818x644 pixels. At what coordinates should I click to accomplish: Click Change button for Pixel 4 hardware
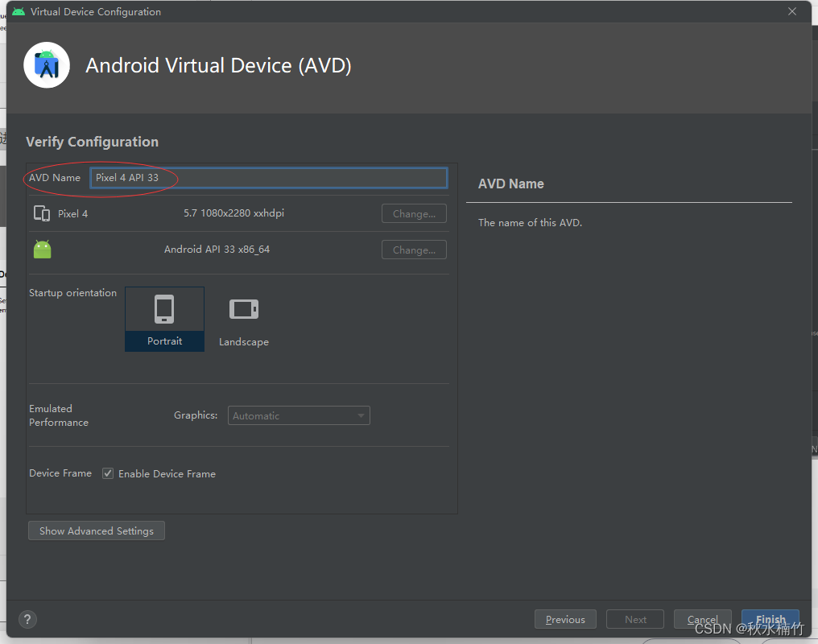pos(414,214)
